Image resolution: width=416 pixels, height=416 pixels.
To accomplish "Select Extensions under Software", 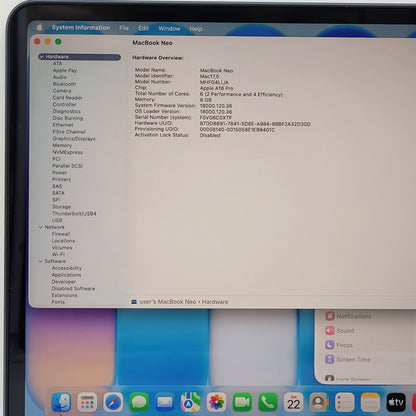I will [64, 295].
